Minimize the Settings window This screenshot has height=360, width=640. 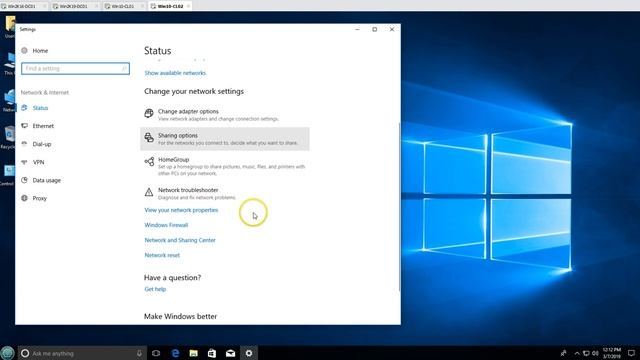pyautogui.click(x=357, y=29)
